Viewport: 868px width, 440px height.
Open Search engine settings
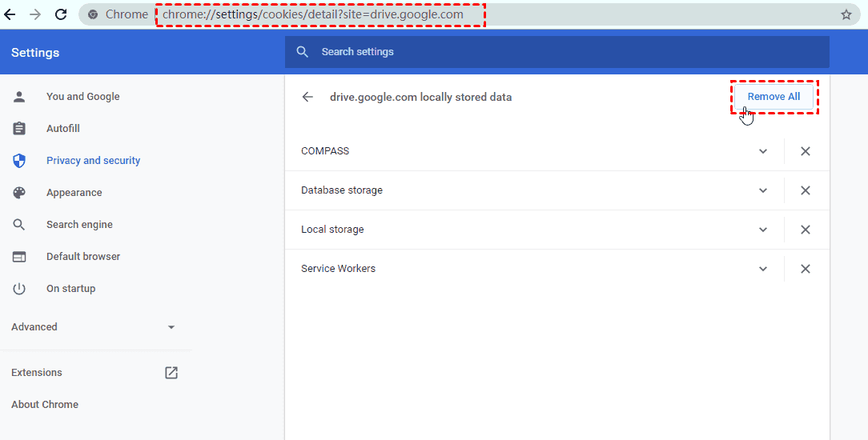click(x=79, y=225)
